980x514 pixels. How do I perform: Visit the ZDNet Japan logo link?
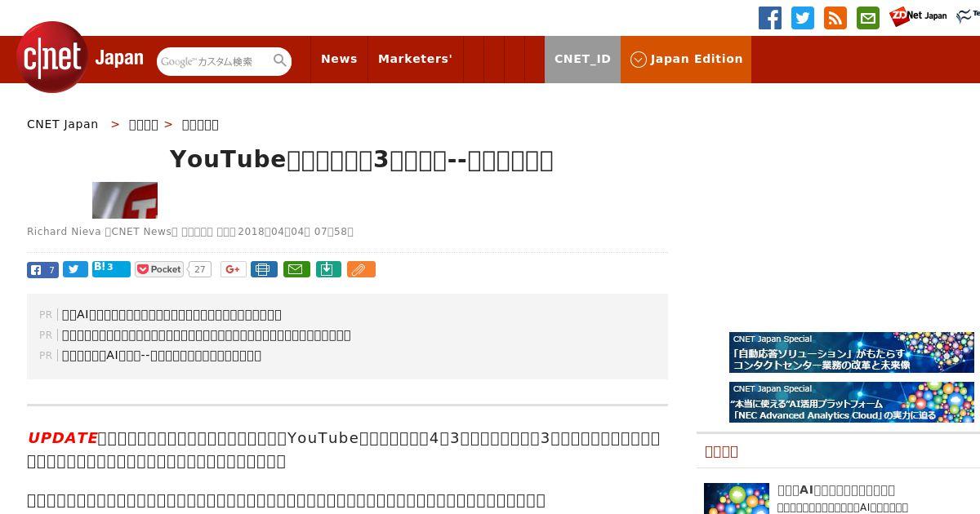click(x=918, y=16)
